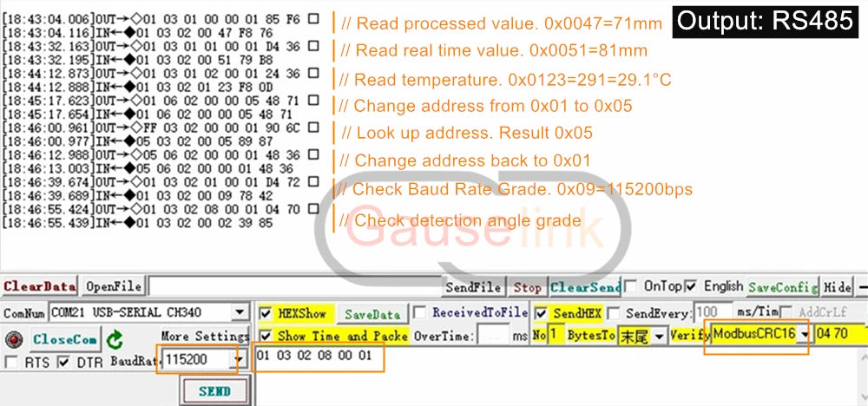
Task: Click the ClearData button
Action: [39, 286]
